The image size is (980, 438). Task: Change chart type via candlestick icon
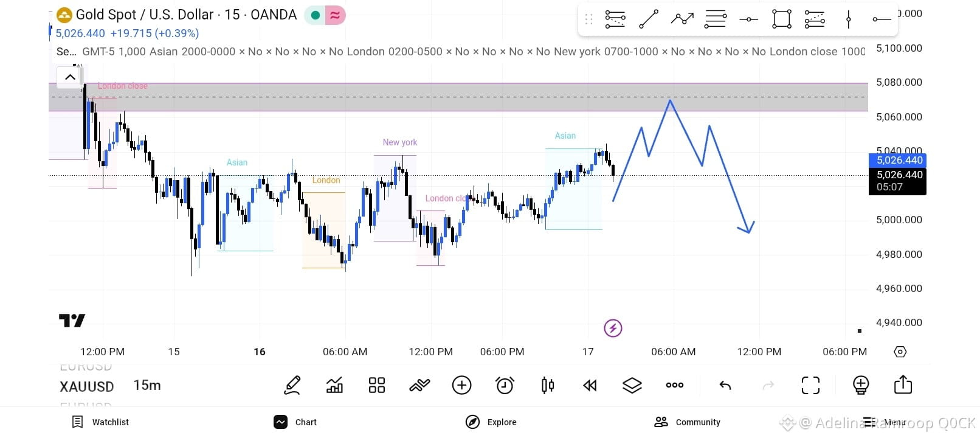(x=547, y=385)
